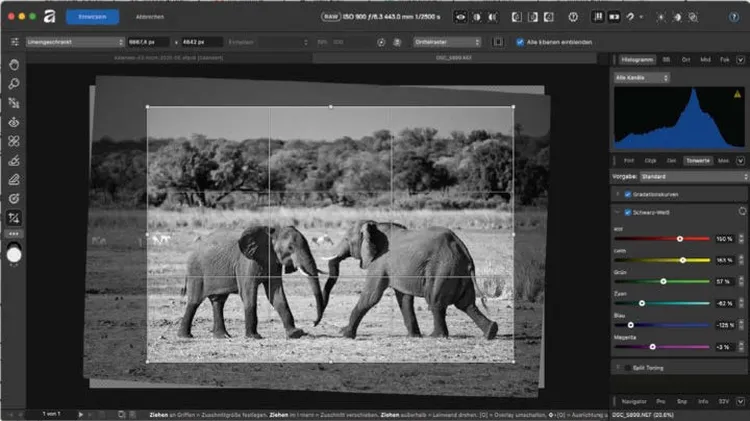This screenshot has height=421, width=750.
Task: Choose the Overlay Paint brush tool
Action: [14, 160]
